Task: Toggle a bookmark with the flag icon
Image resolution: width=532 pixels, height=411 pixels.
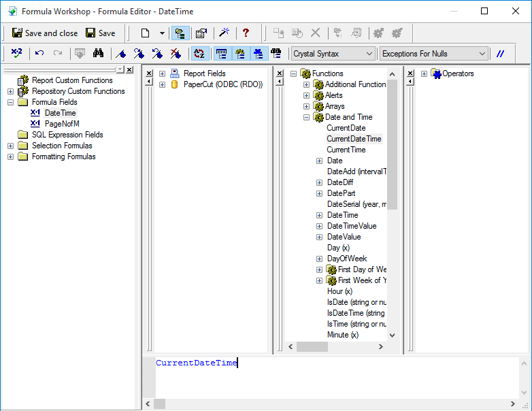Action: point(121,53)
